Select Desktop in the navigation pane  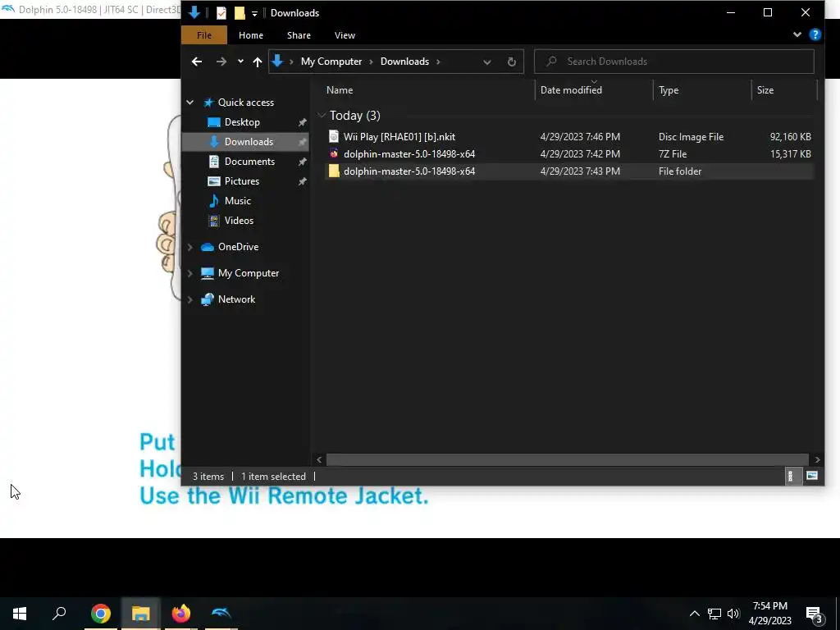pyautogui.click(x=242, y=122)
